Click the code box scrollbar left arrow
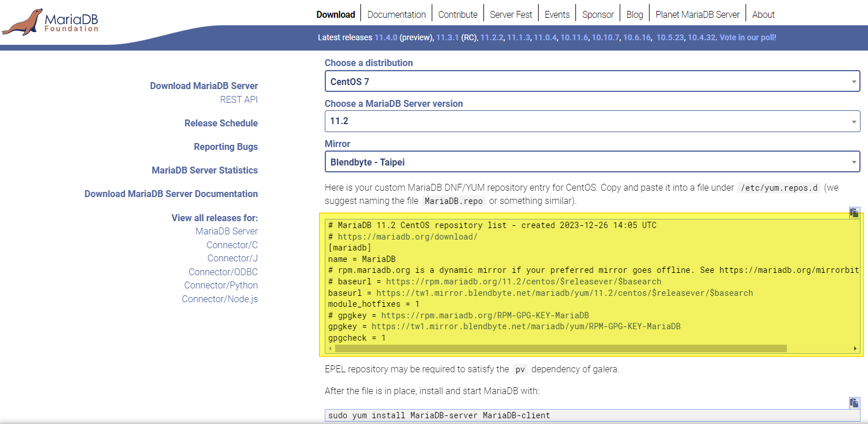 coord(331,348)
